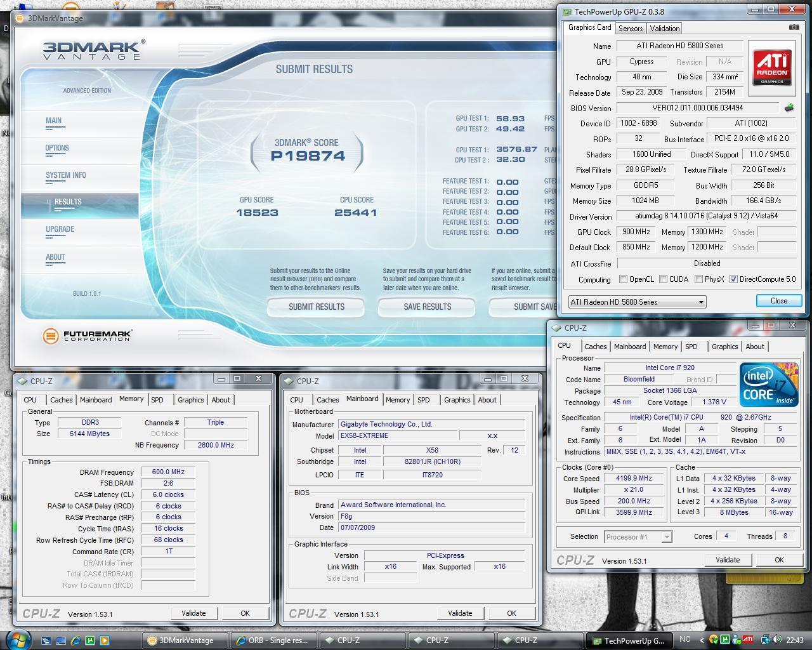Click the GPU-Z title bar icon
812x650 pixels.
(566, 11)
